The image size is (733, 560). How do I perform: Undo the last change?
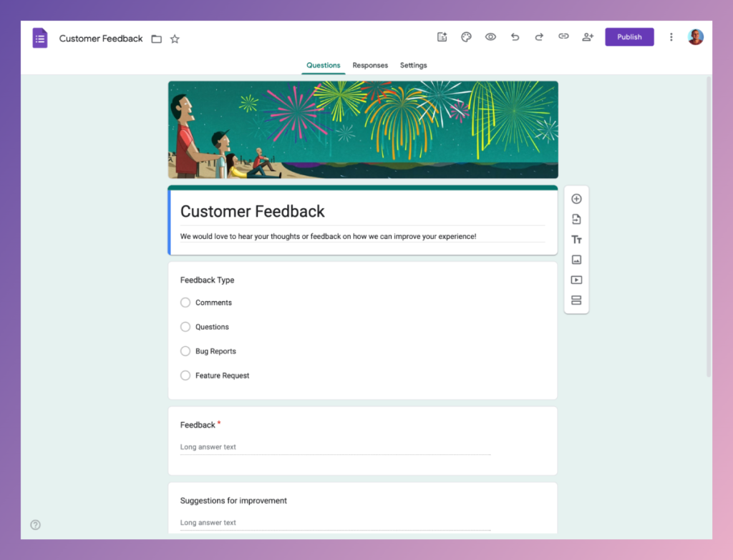(515, 36)
